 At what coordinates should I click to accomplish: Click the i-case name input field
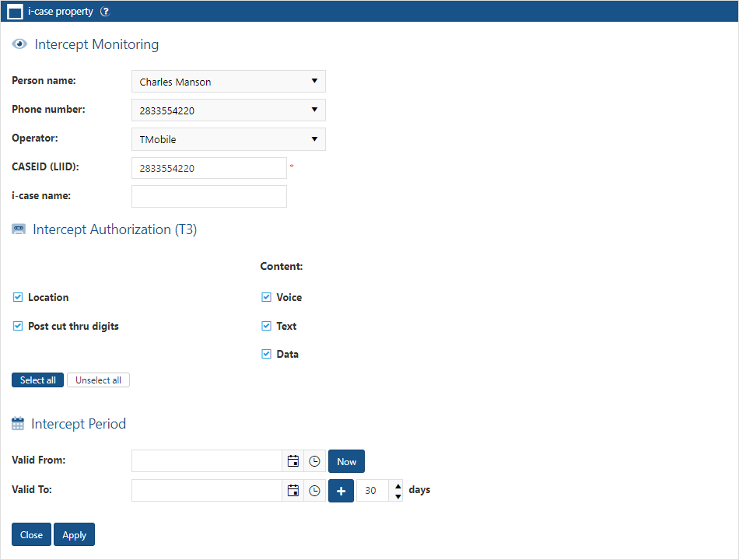pos(209,196)
